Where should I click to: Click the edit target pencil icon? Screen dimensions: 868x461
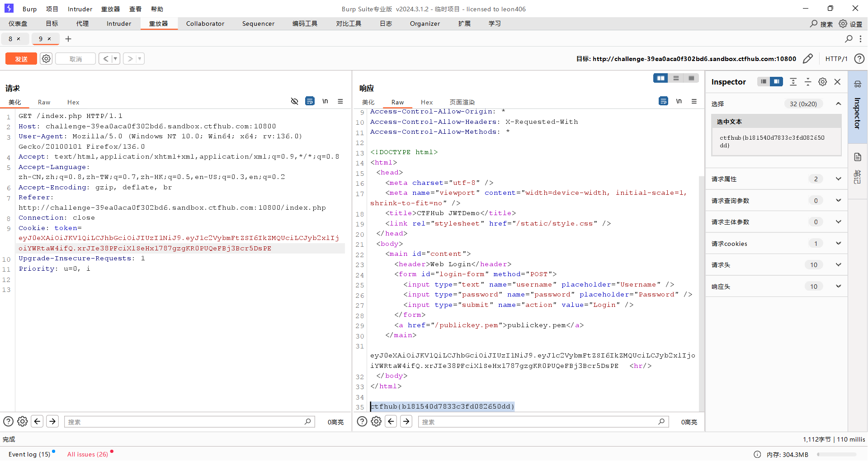[808, 59]
